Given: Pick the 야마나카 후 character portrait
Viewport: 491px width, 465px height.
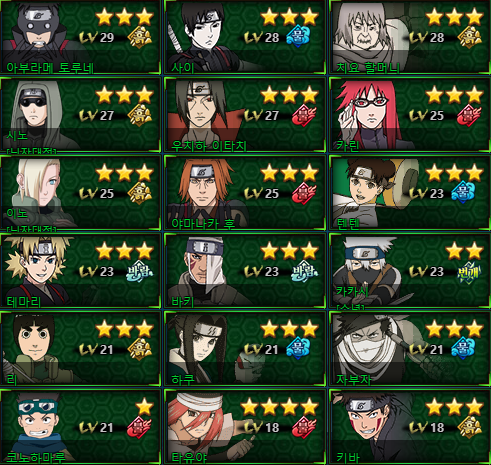Looking at the screenshot, I should 204,192.
